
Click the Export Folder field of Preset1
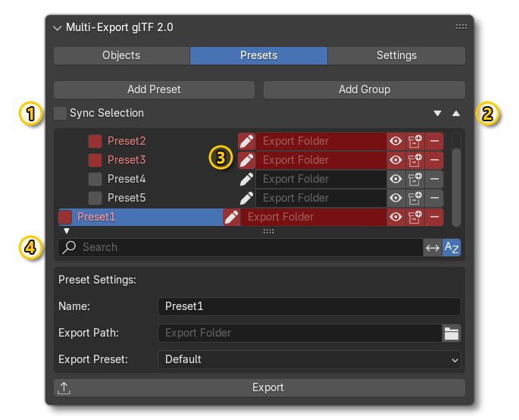coord(314,218)
